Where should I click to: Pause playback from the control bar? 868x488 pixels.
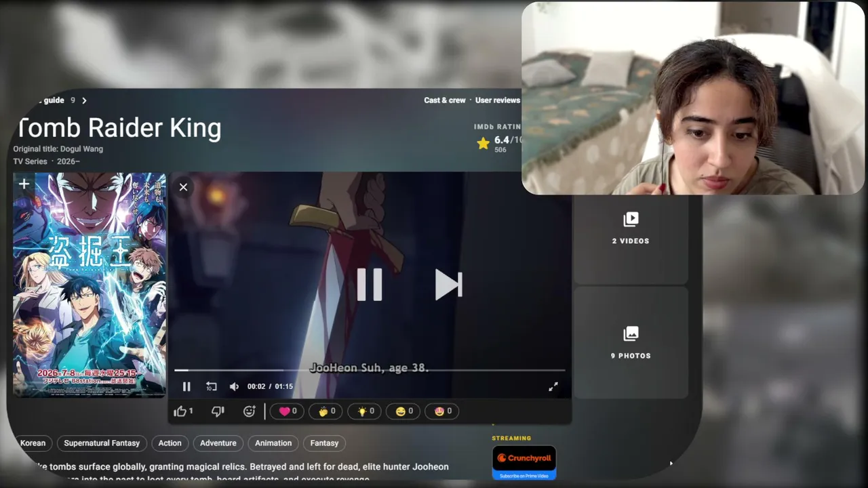pyautogui.click(x=186, y=386)
